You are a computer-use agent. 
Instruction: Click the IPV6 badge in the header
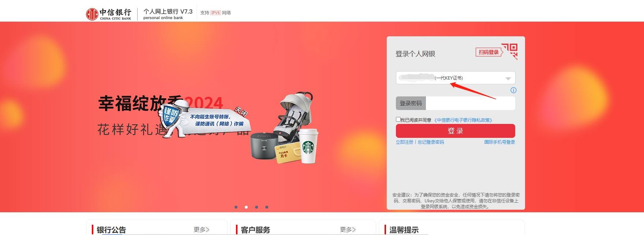[215, 13]
